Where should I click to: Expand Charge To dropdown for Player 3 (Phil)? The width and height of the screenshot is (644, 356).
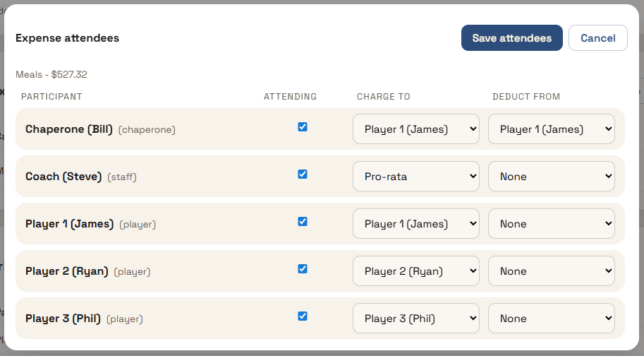tap(415, 319)
